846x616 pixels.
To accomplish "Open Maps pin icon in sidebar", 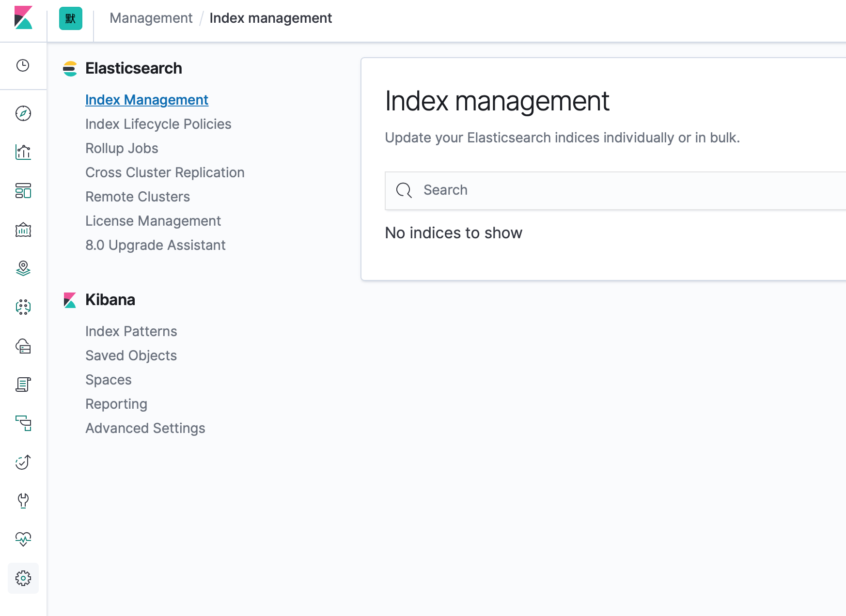I will 23,268.
